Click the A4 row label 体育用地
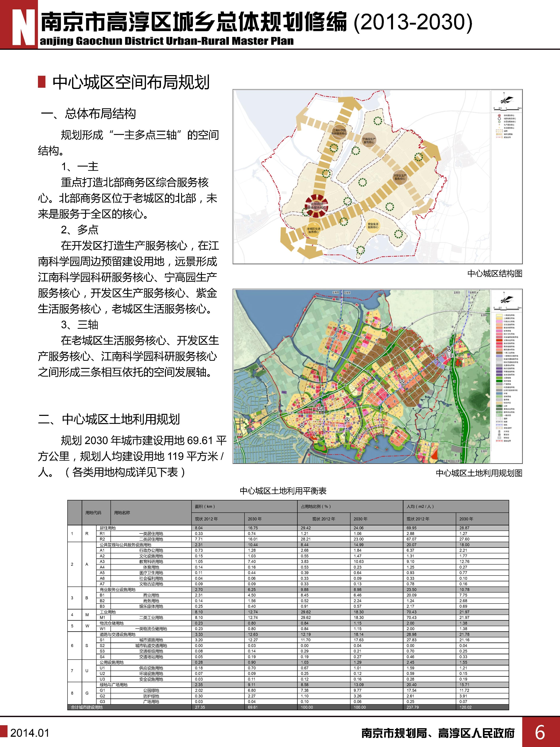The height and width of the screenshot is (747, 560). tap(151, 567)
